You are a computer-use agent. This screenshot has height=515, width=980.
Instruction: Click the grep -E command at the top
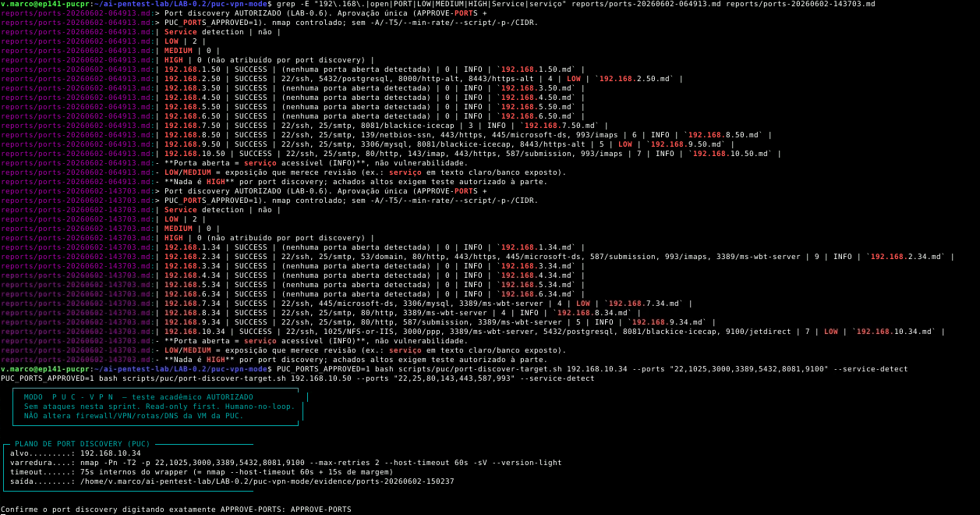pyautogui.click(x=575, y=4)
